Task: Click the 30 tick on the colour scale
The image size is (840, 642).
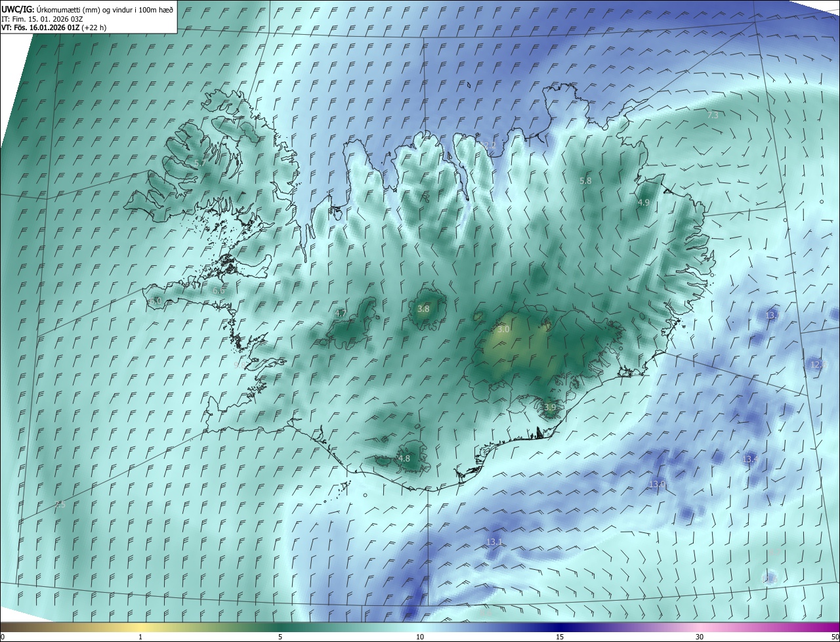Action: pos(700,637)
